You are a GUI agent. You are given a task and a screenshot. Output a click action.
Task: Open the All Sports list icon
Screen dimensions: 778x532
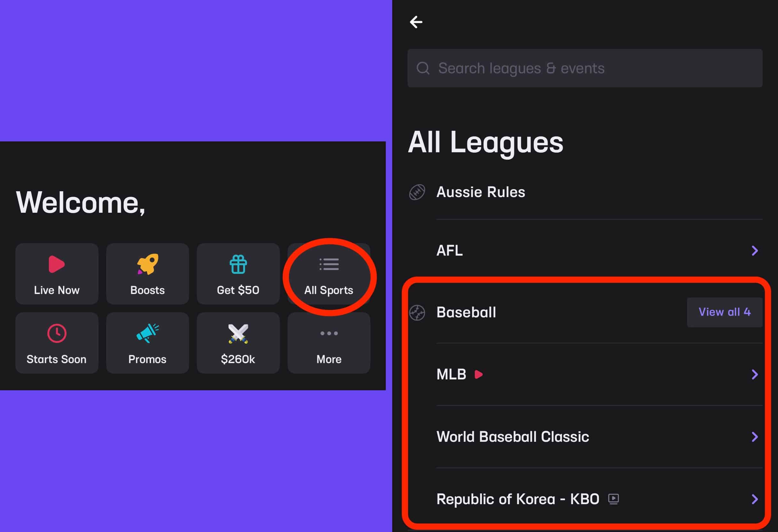(x=329, y=264)
